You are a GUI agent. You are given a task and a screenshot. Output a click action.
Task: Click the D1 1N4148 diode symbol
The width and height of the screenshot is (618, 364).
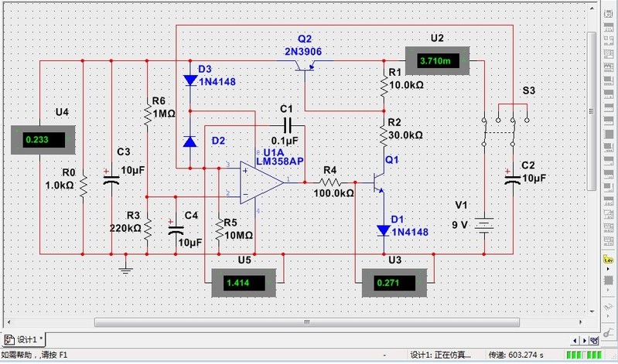(x=384, y=230)
